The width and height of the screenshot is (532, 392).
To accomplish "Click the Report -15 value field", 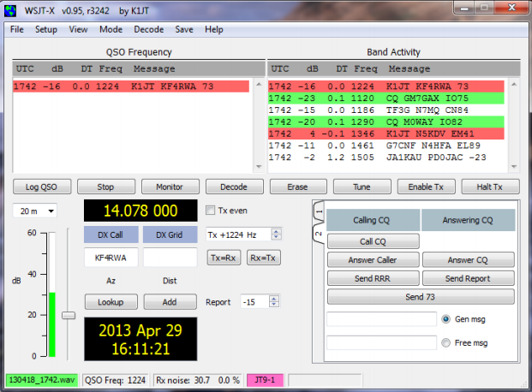I will (x=254, y=302).
